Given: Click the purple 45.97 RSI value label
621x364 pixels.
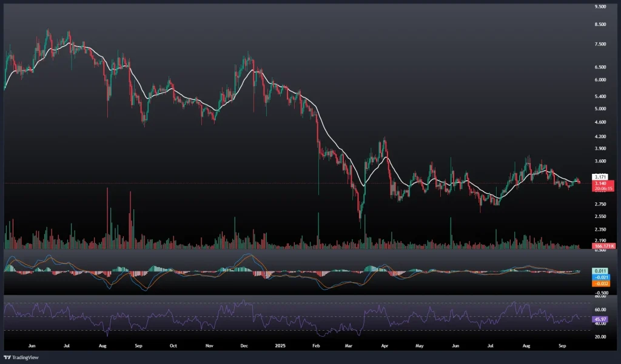Looking at the screenshot, I should click(x=598, y=319).
